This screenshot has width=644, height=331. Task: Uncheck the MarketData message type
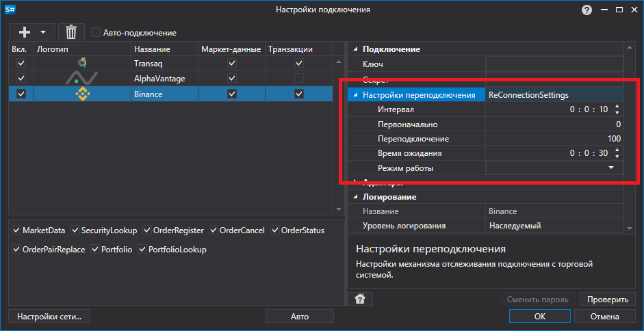click(17, 230)
